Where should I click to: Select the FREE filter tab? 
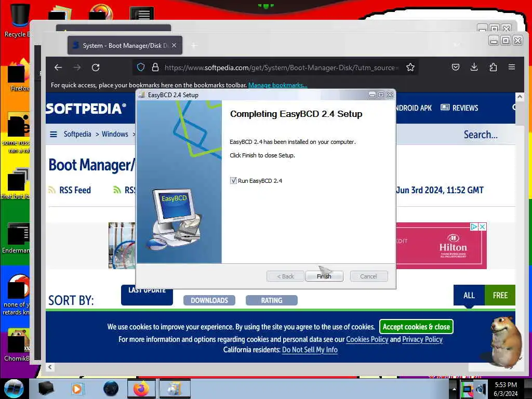click(x=500, y=296)
